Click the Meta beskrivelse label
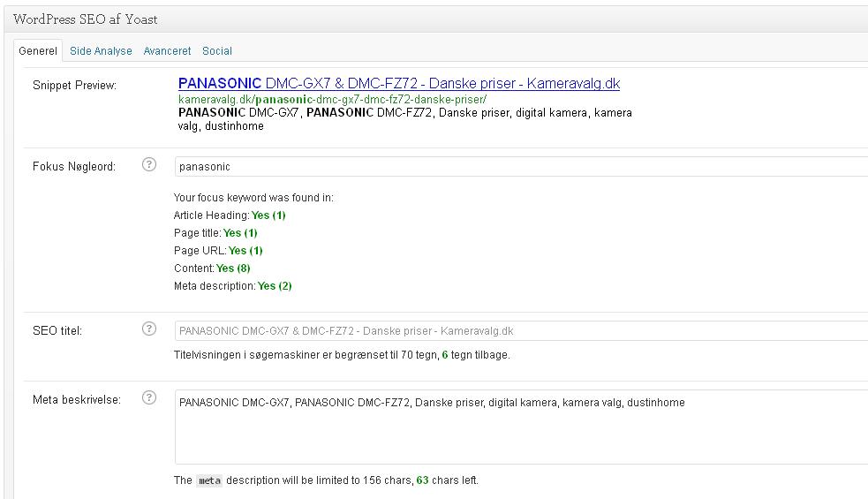 click(x=77, y=399)
